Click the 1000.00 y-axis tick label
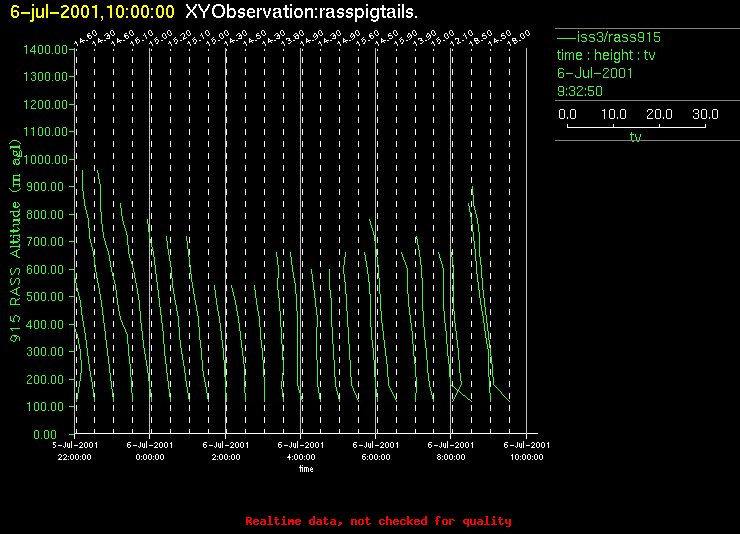 (x=45, y=159)
